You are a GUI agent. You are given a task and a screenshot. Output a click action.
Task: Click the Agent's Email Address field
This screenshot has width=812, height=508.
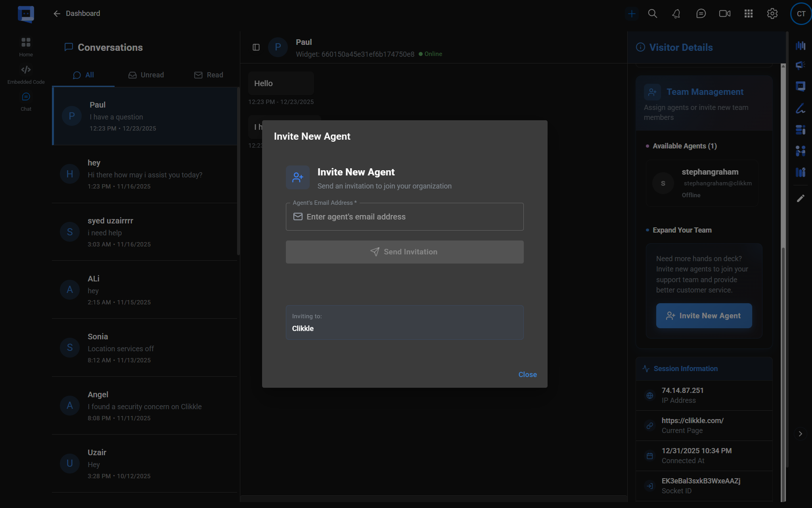point(404,217)
